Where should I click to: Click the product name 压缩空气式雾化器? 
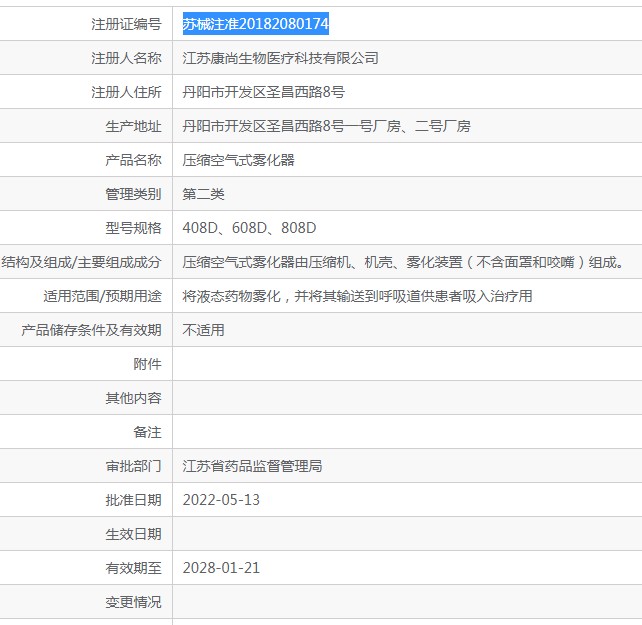(239, 160)
